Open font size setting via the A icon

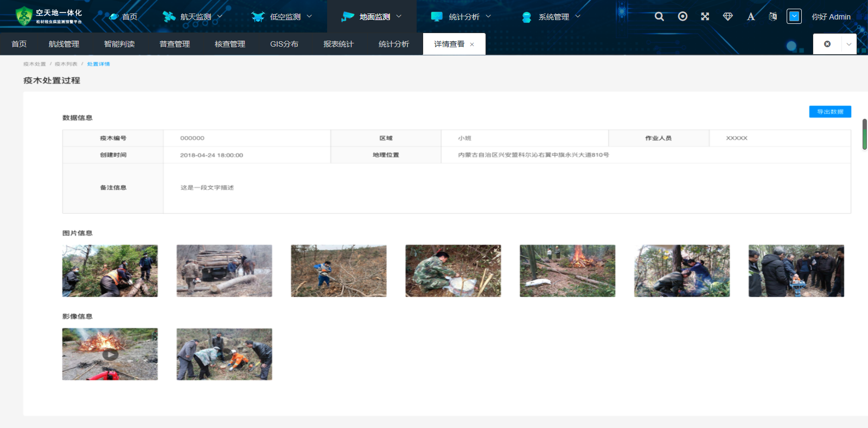(751, 17)
